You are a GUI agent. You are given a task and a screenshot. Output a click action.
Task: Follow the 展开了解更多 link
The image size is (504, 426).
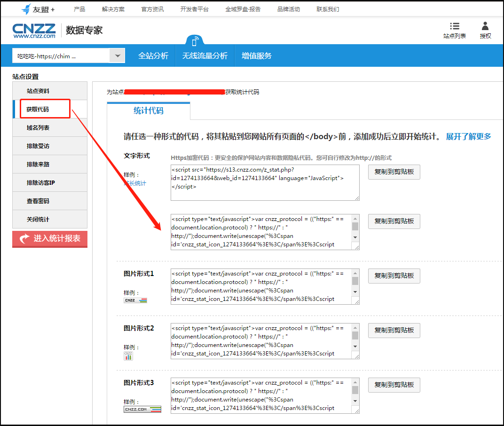[468, 137]
